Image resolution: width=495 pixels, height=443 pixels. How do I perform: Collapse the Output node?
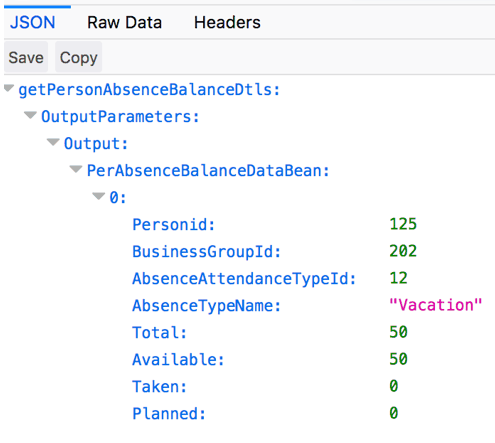[53, 143]
